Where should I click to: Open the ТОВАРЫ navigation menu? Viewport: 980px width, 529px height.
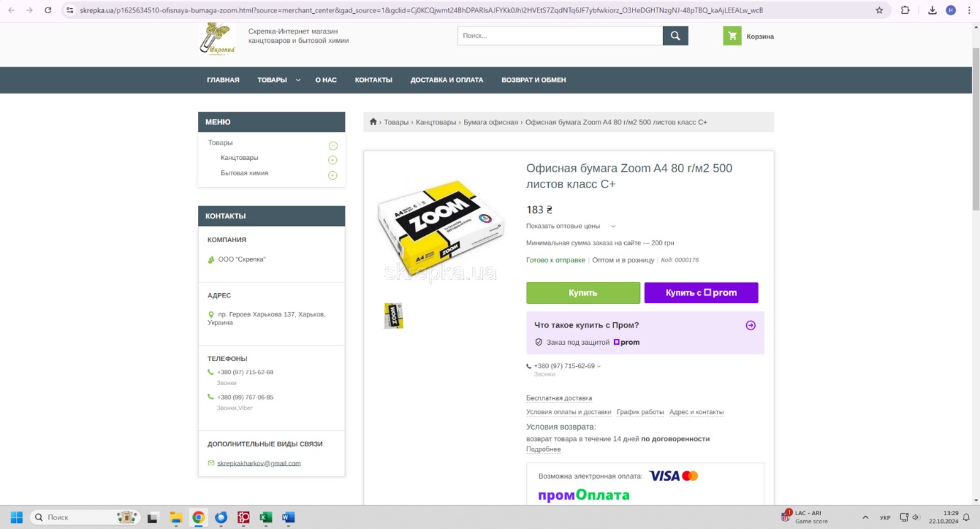[x=278, y=80]
